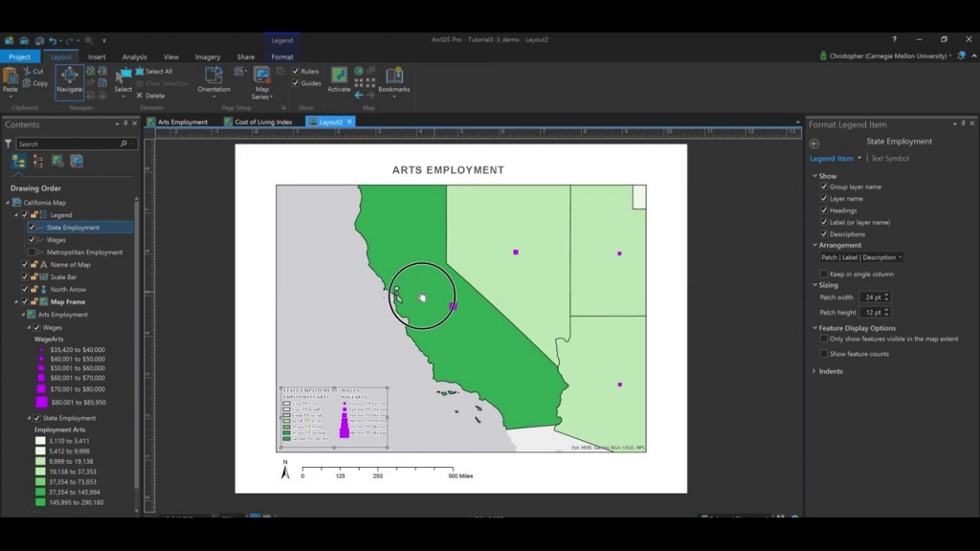The image size is (980, 551).
Task: Click back arrow in Format Legend Item pane
Action: (x=814, y=143)
